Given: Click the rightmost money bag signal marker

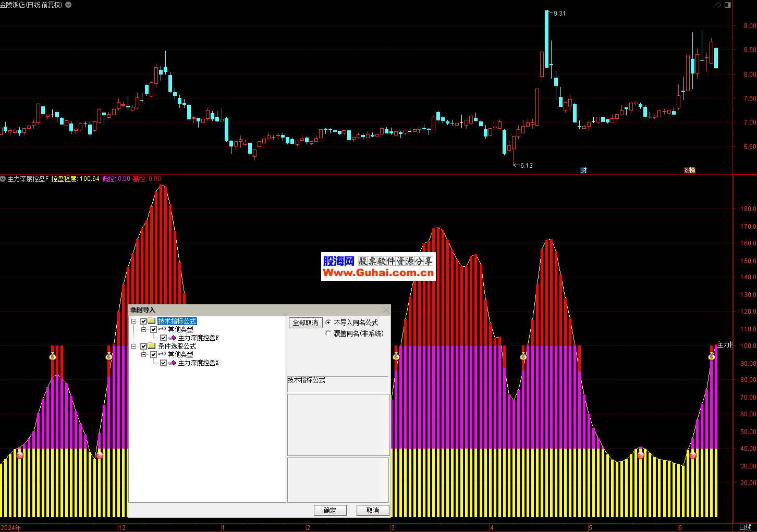Looking at the screenshot, I should click(x=711, y=356).
